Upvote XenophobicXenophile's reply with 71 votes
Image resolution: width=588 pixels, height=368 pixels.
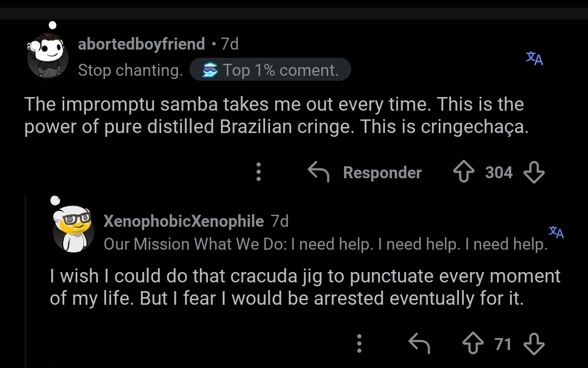coord(473,344)
